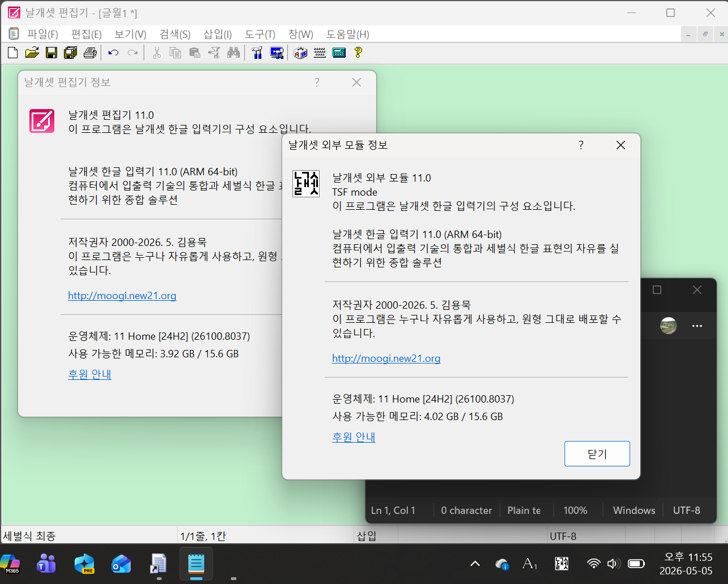Open Find with the binoculars icon
This screenshot has height=584, width=728.
coord(233,53)
